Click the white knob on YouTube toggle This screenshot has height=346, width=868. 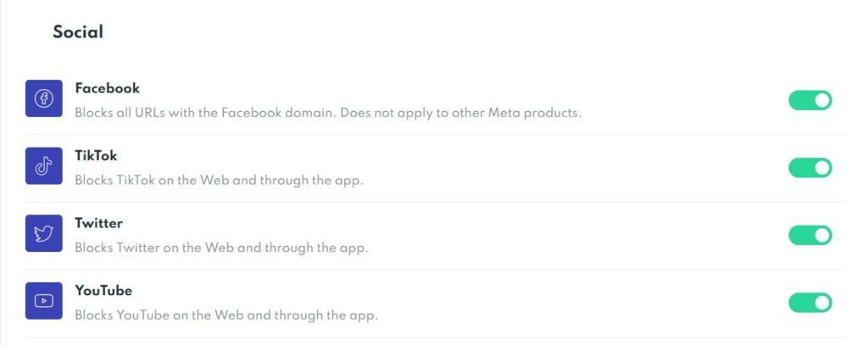pos(822,303)
